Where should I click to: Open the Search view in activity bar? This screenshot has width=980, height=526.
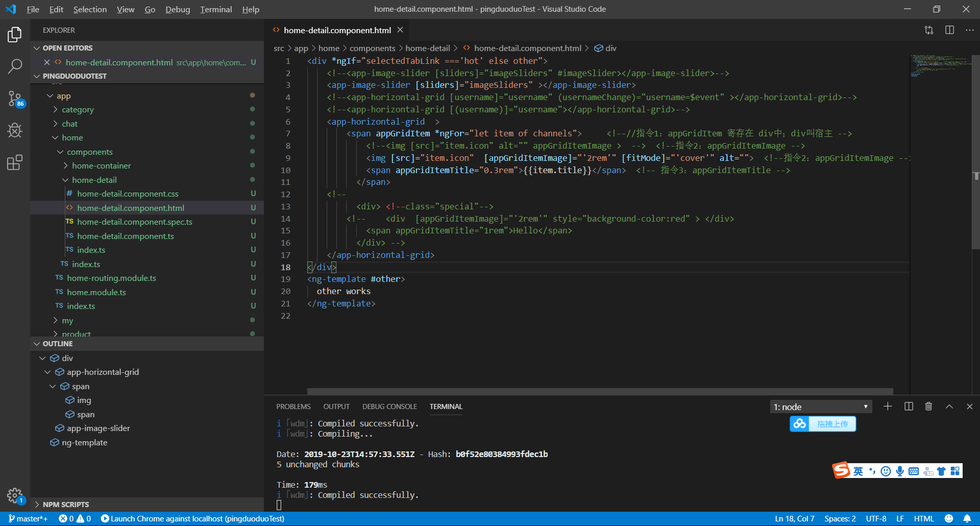(x=15, y=66)
